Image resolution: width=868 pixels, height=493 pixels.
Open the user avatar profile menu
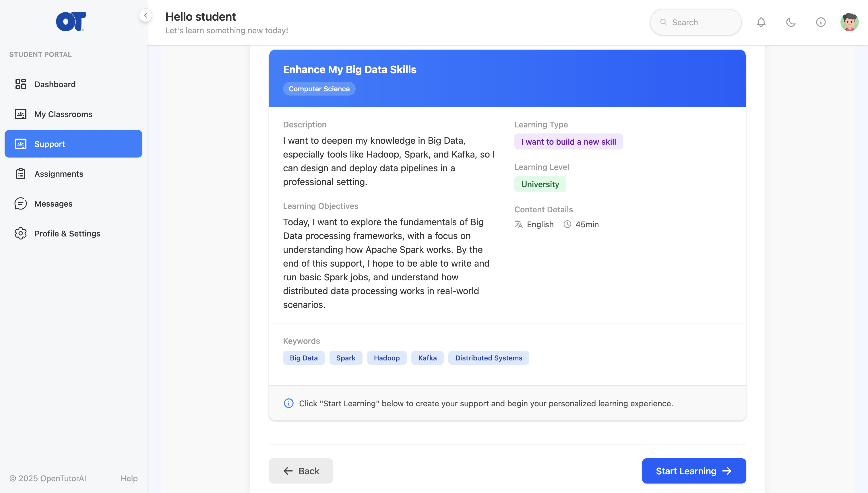click(849, 22)
